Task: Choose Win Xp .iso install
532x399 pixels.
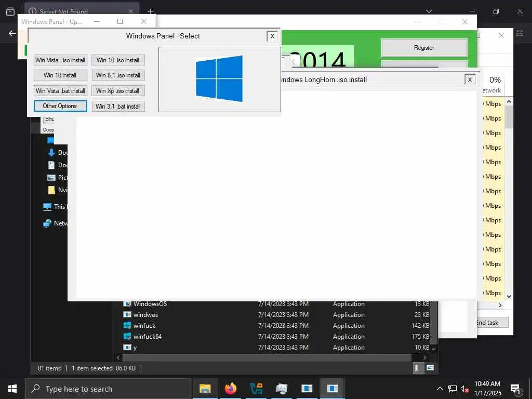Action: [x=118, y=90]
